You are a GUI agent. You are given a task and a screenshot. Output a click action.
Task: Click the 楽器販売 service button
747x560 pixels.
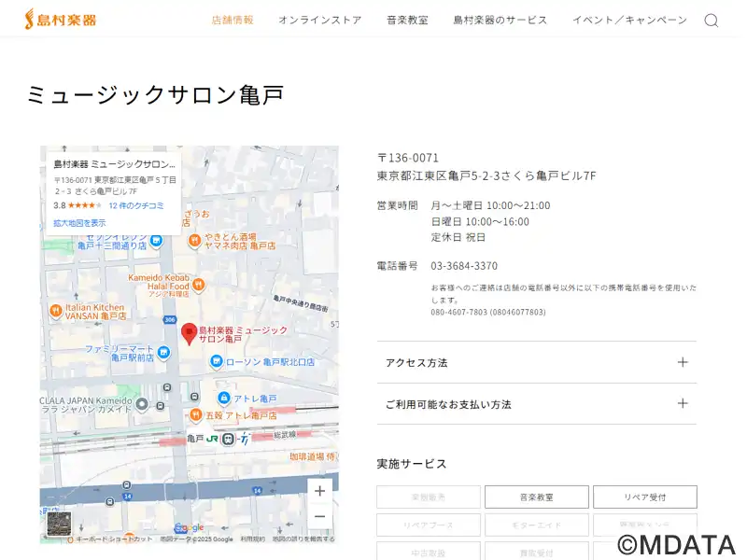tap(429, 497)
